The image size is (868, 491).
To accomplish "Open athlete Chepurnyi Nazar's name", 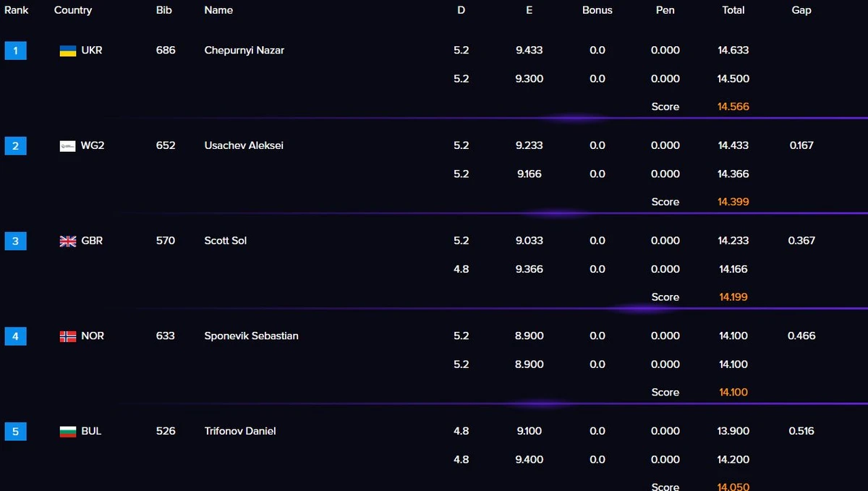I will point(244,51).
